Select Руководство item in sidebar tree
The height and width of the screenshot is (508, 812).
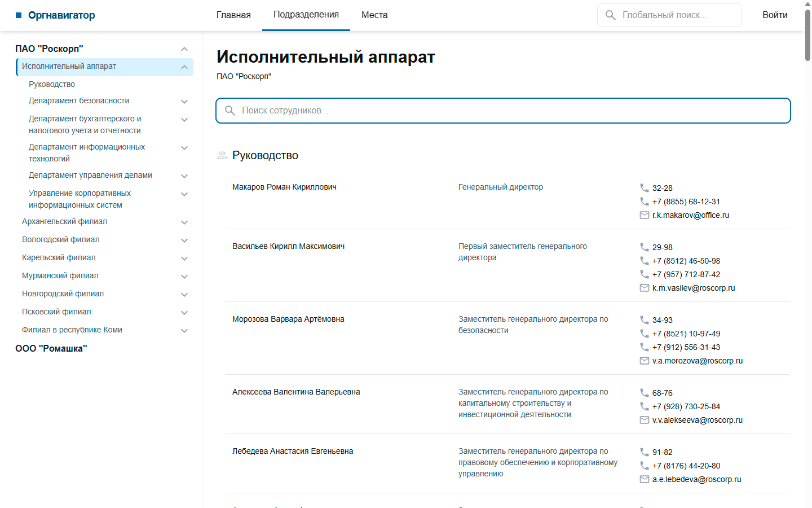[52, 84]
